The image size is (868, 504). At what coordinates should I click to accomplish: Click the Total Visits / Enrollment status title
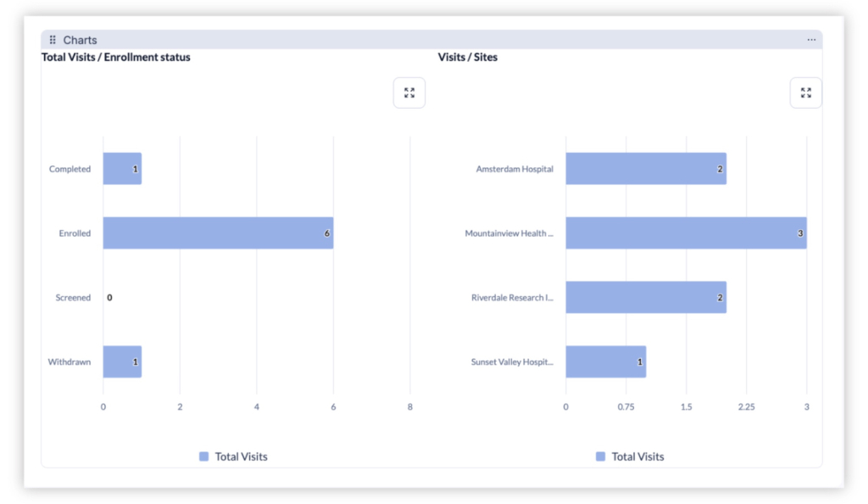tap(116, 57)
